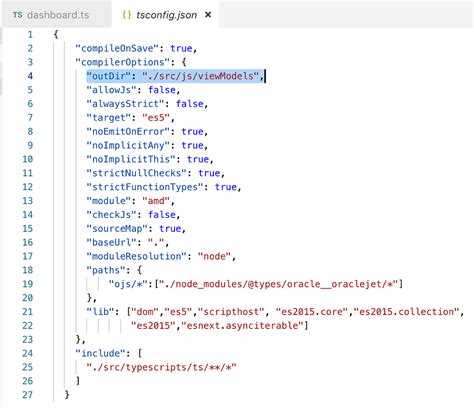
Task: Click the "./src/js/viewModels" value
Action: click(201, 76)
